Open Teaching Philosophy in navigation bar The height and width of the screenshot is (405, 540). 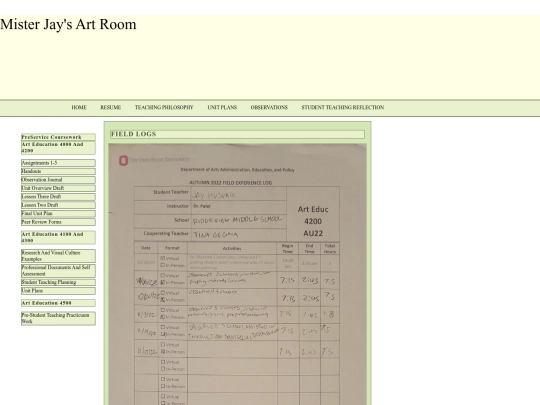[164, 107]
